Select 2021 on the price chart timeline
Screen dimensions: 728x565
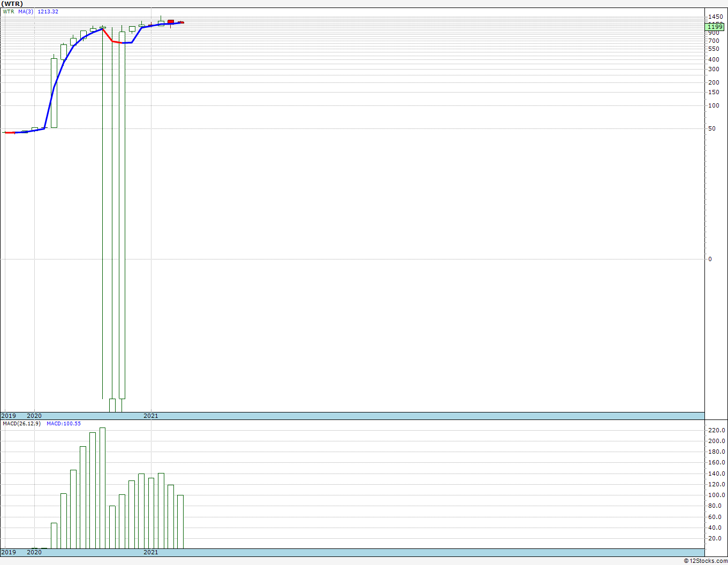(x=151, y=416)
